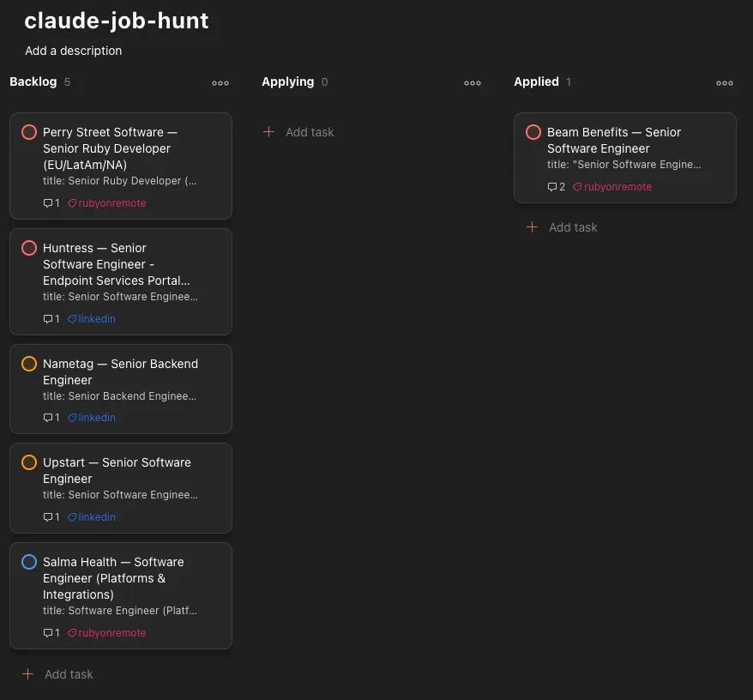Click Add a description field
753x700 pixels.
[74, 51]
